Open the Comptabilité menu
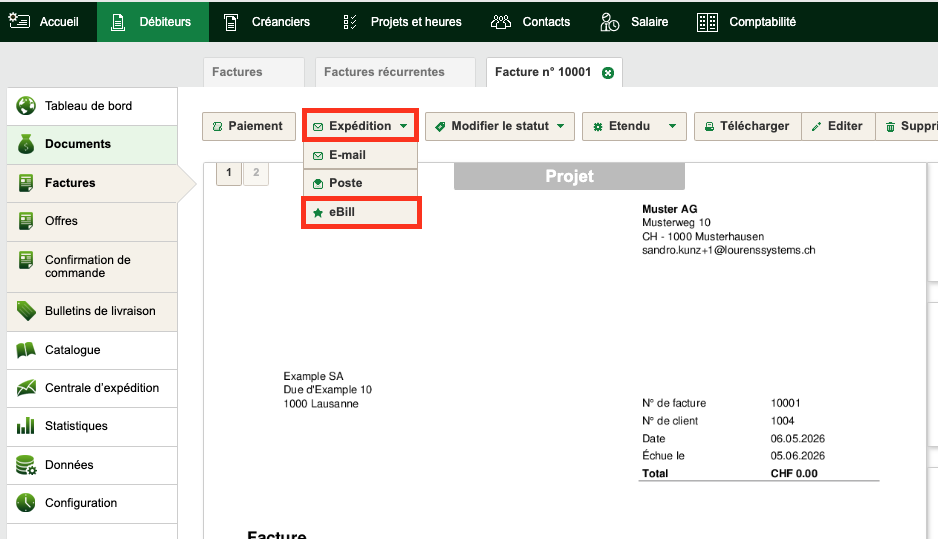 pos(747,22)
